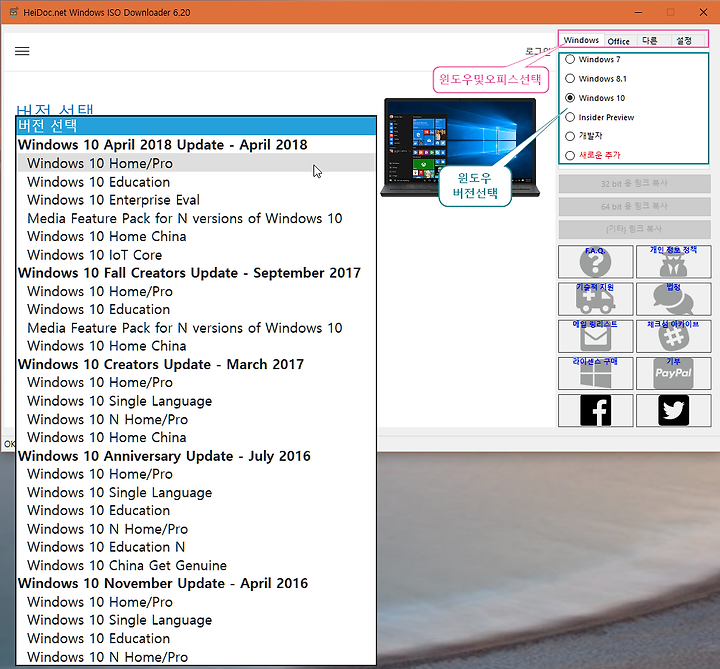Open the hamburger menu
Image resolution: width=720 pixels, height=669 pixels.
(22, 51)
